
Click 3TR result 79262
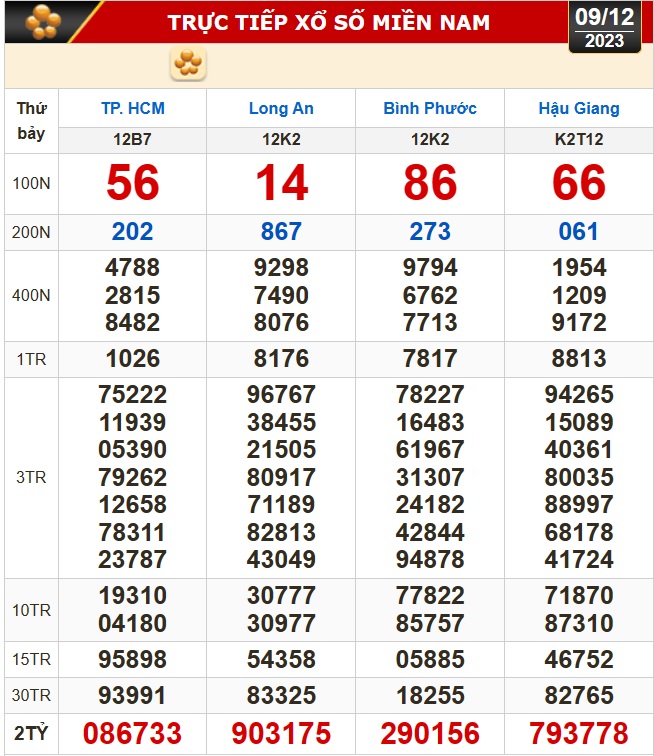133,477
